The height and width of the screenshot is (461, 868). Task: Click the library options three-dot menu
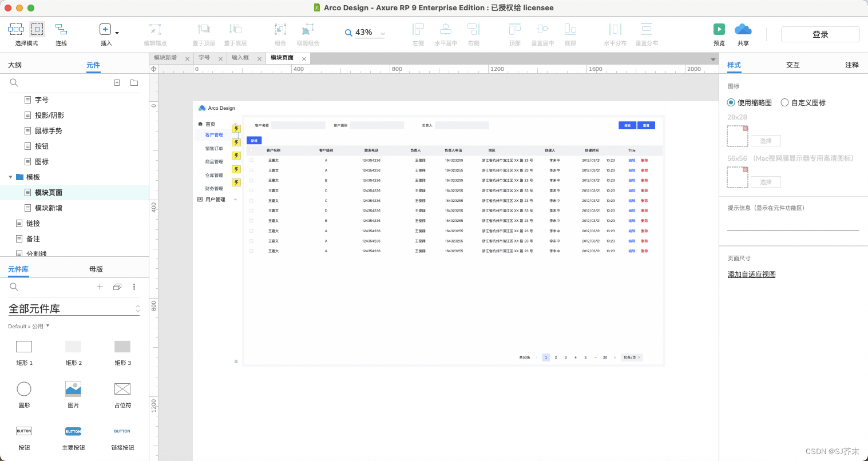pos(134,287)
